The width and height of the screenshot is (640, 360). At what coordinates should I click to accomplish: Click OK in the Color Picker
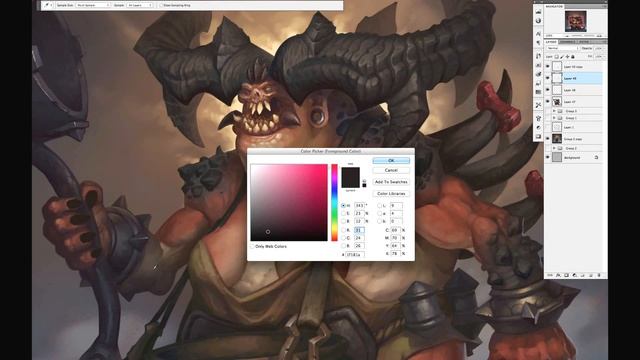391,160
